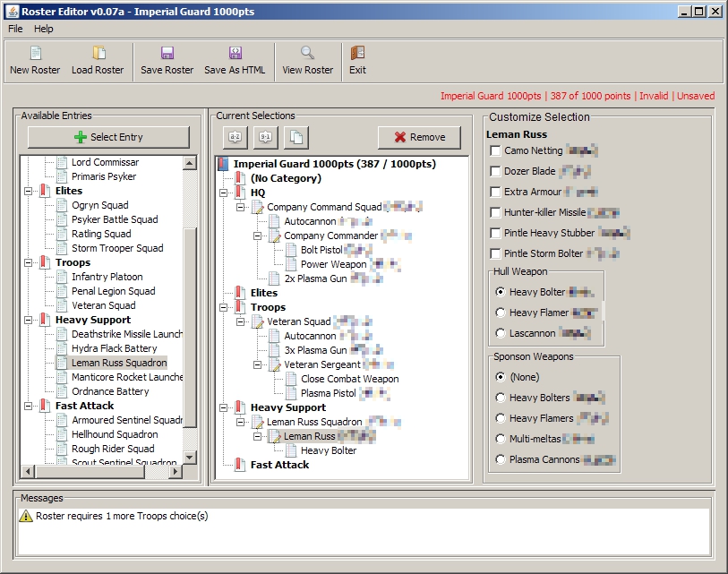
Task: Select the Imperial Guard roster root icon
Action: pos(224,164)
